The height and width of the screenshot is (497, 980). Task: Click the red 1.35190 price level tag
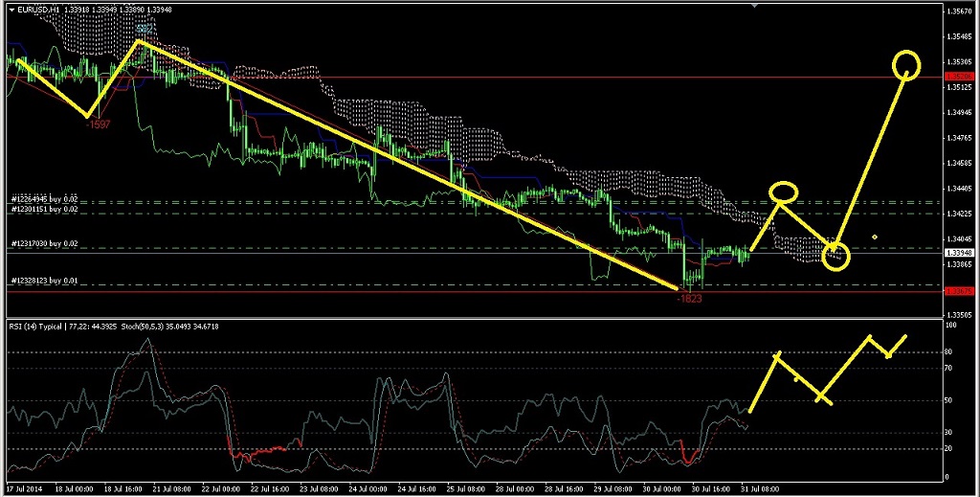click(x=958, y=76)
